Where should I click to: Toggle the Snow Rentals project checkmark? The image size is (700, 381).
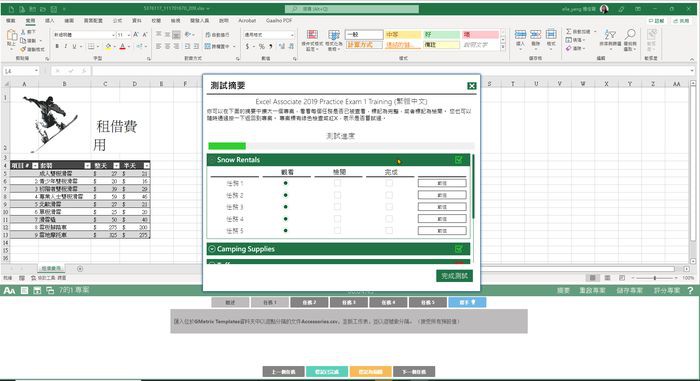[458, 159]
